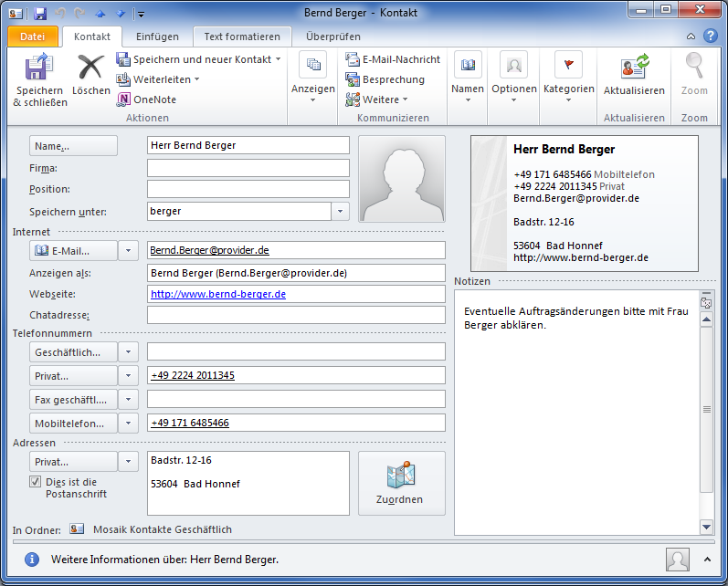The width and height of the screenshot is (728, 586).
Task: Click contact folder icon next to In Ordner
Action: (x=77, y=528)
